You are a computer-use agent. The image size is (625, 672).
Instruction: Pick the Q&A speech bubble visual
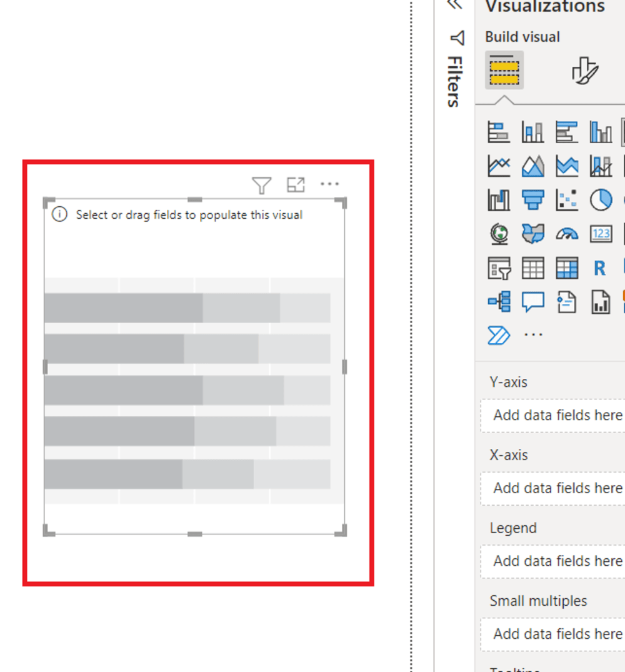tap(532, 302)
